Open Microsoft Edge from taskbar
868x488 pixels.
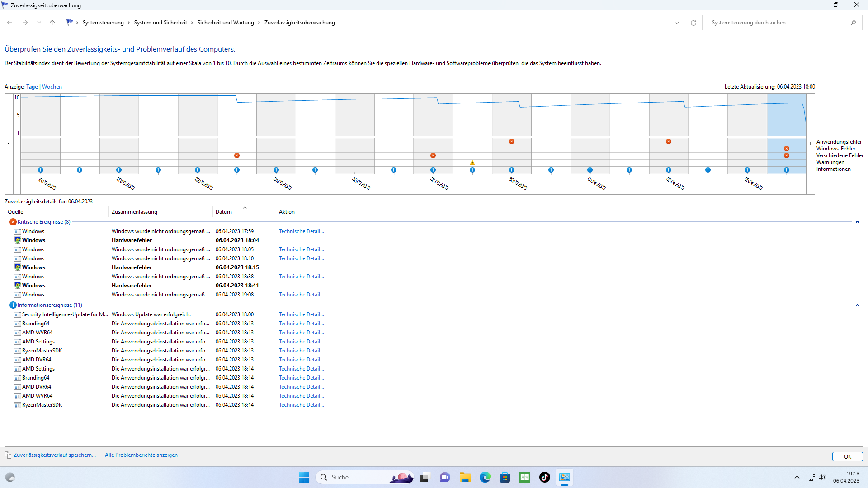click(x=485, y=477)
